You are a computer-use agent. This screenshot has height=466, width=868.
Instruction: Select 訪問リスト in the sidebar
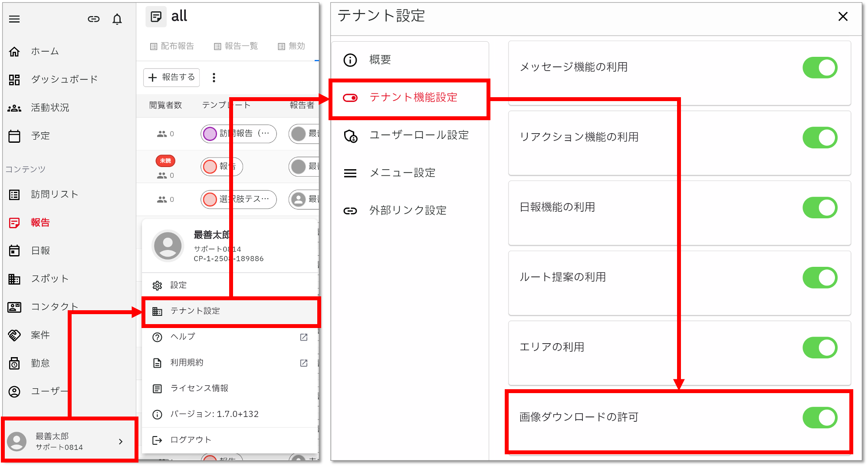[54, 194]
